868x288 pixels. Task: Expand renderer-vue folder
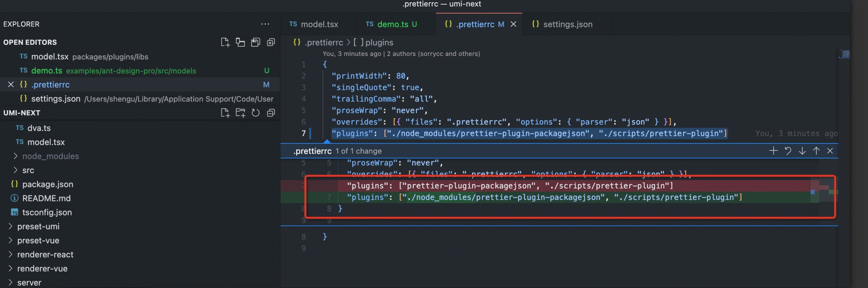10,268
